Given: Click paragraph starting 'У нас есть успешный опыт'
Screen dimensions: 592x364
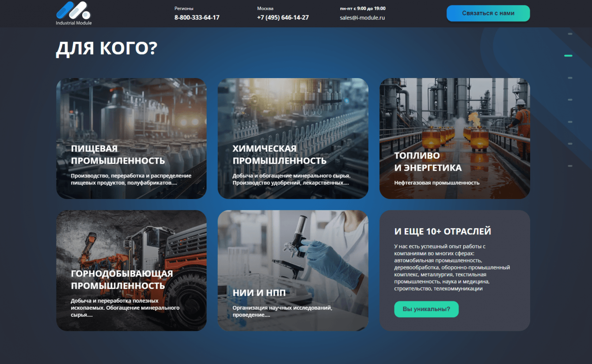Looking at the screenshot, I should click(452, 267).
